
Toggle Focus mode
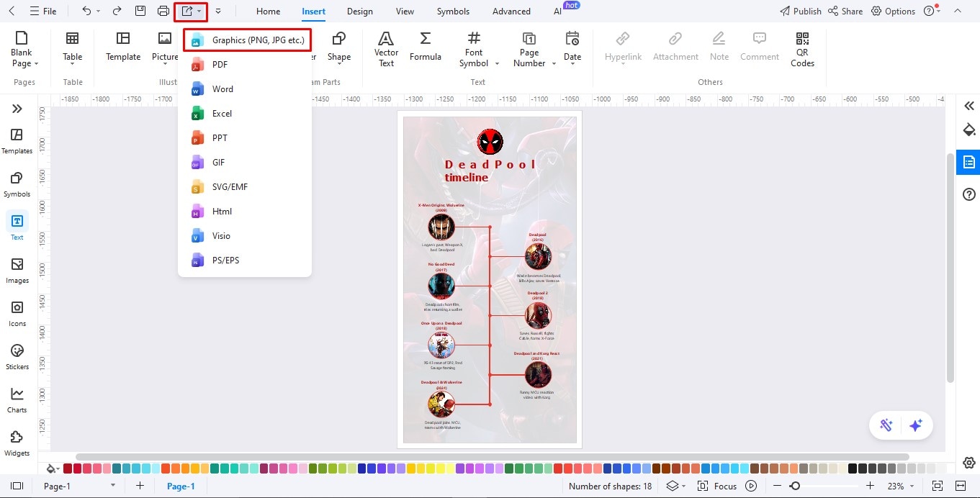(716, 486)
